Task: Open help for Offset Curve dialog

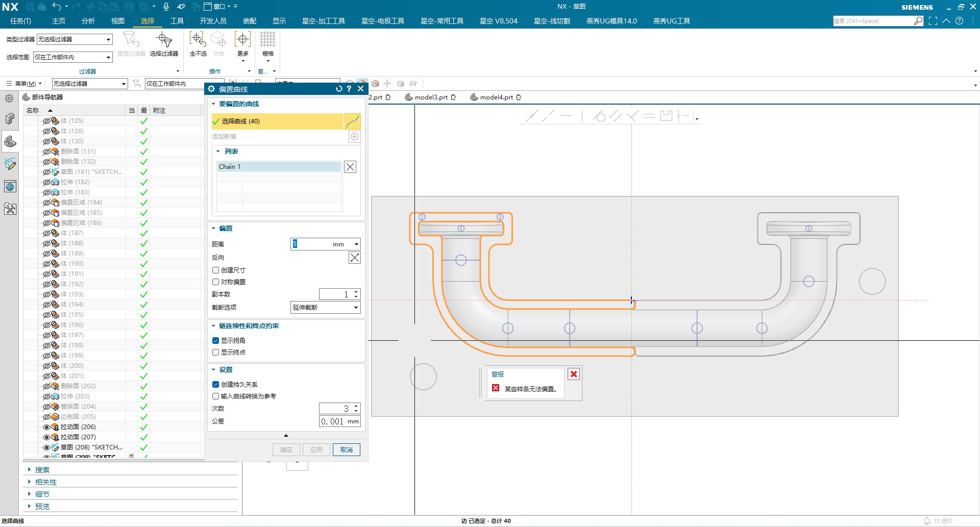Action: tap(349, 89)
